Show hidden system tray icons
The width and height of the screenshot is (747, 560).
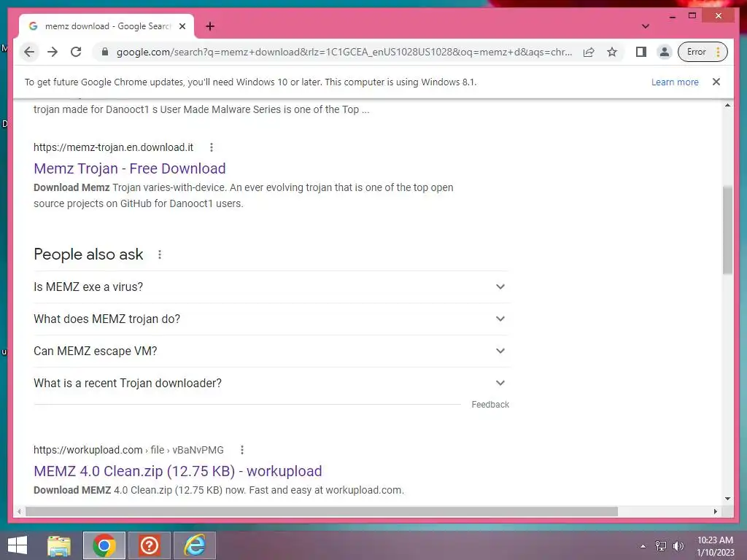pyautogui.click(x=643, y=546)
